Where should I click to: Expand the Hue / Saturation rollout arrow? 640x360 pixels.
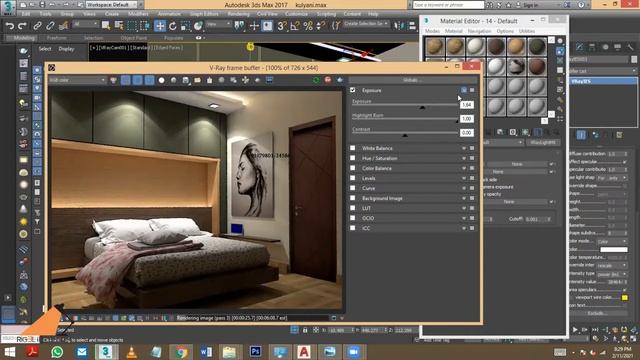click(464, 158)
